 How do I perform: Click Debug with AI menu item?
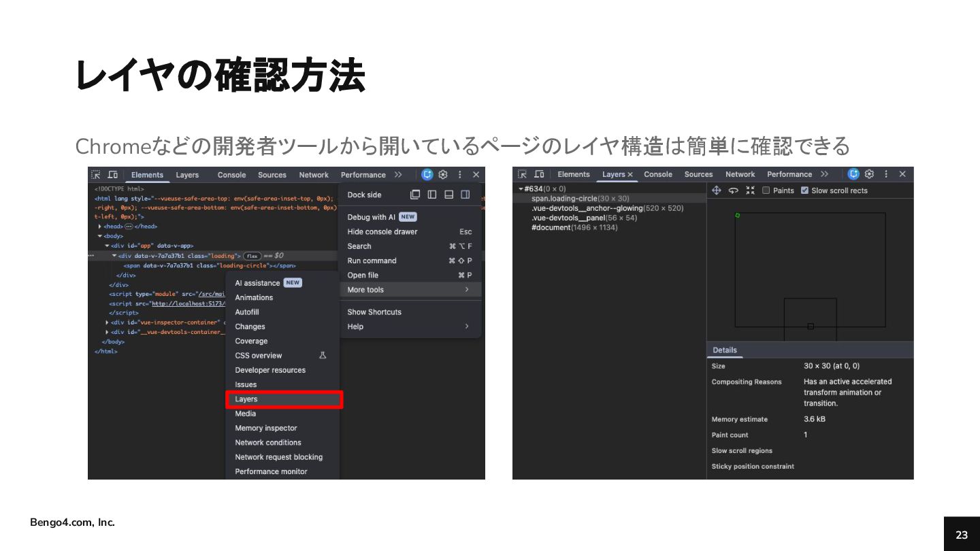click(410, 217)
